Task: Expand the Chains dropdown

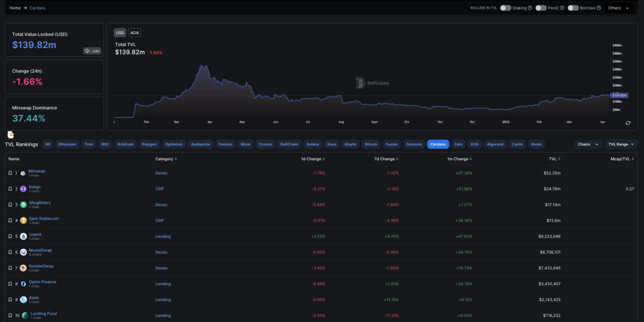Action: 588,144
